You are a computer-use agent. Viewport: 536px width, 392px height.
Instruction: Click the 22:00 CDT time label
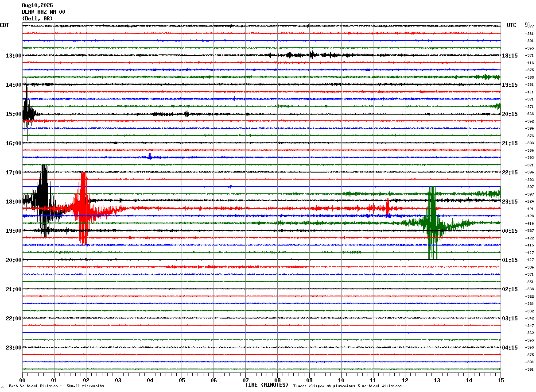[13, 319]
